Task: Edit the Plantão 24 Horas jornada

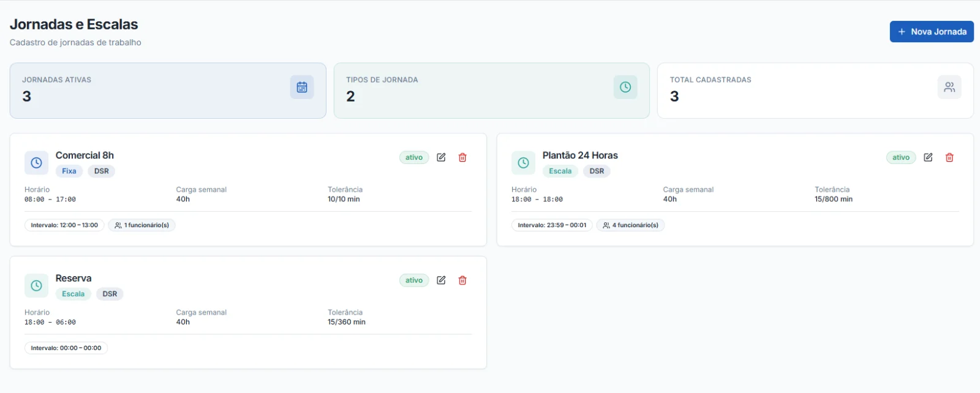Action: point(928,157)
